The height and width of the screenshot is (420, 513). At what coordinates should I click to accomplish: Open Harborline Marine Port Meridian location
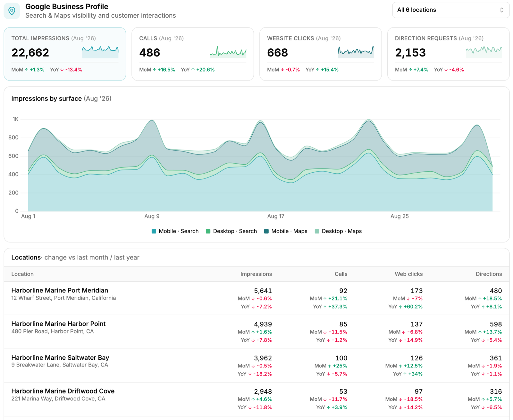(x=60, y=290)
